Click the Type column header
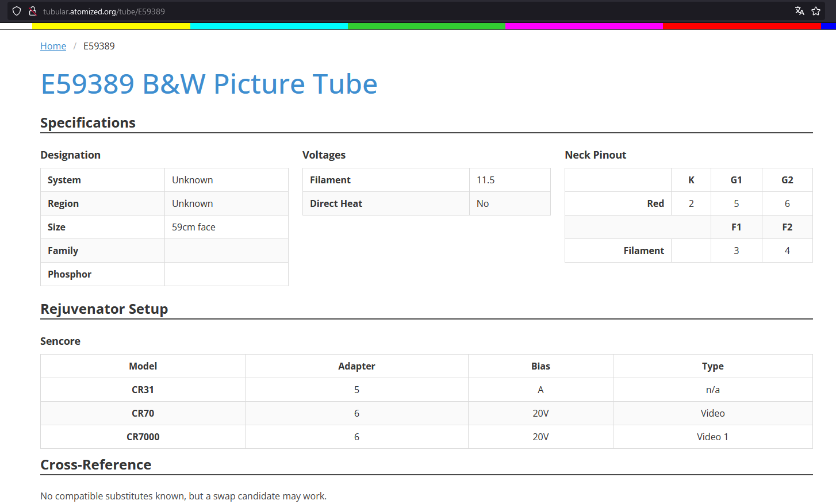 click(x=713, y=366)
